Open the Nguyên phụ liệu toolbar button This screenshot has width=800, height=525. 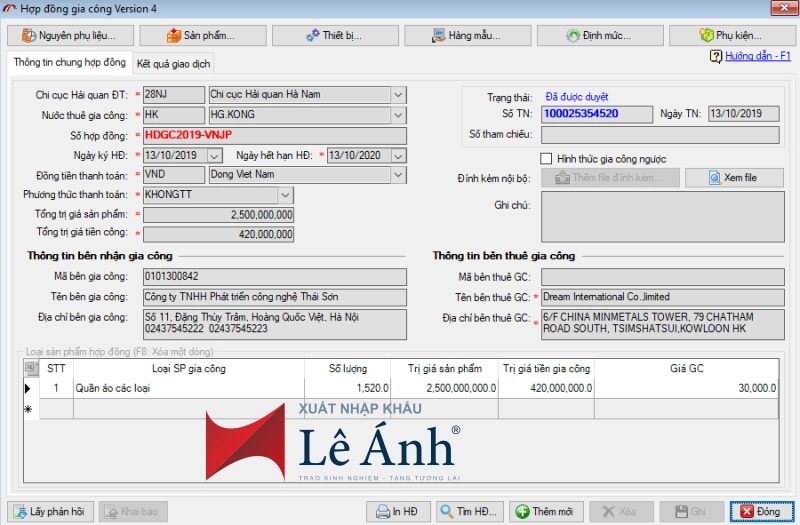(x=73, y=35)
